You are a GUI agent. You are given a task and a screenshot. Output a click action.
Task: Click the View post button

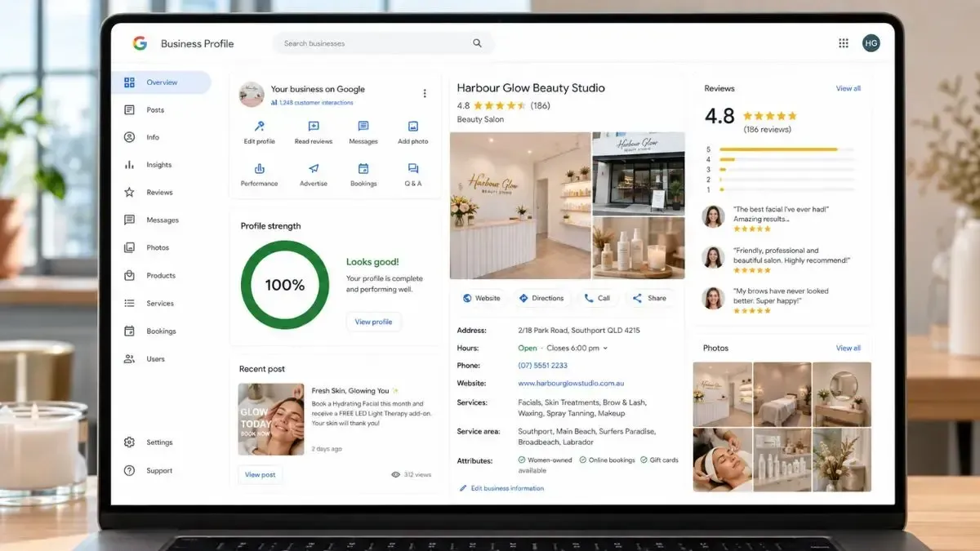click(261, 474)
